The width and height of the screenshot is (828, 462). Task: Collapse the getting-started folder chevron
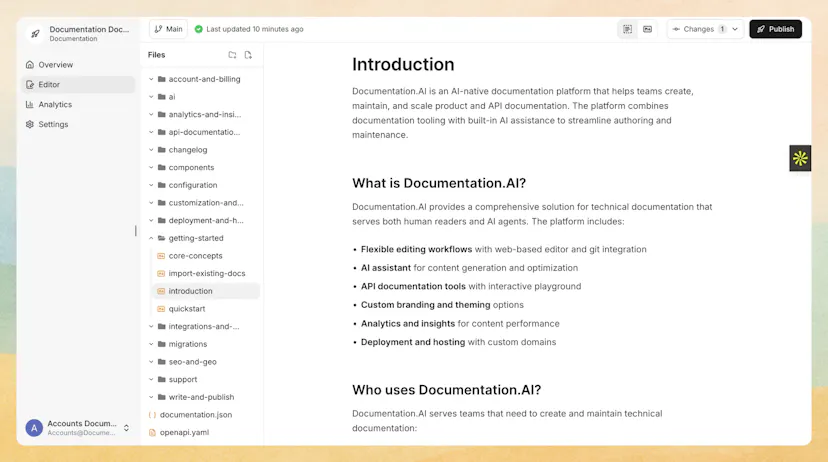point(151,238)
